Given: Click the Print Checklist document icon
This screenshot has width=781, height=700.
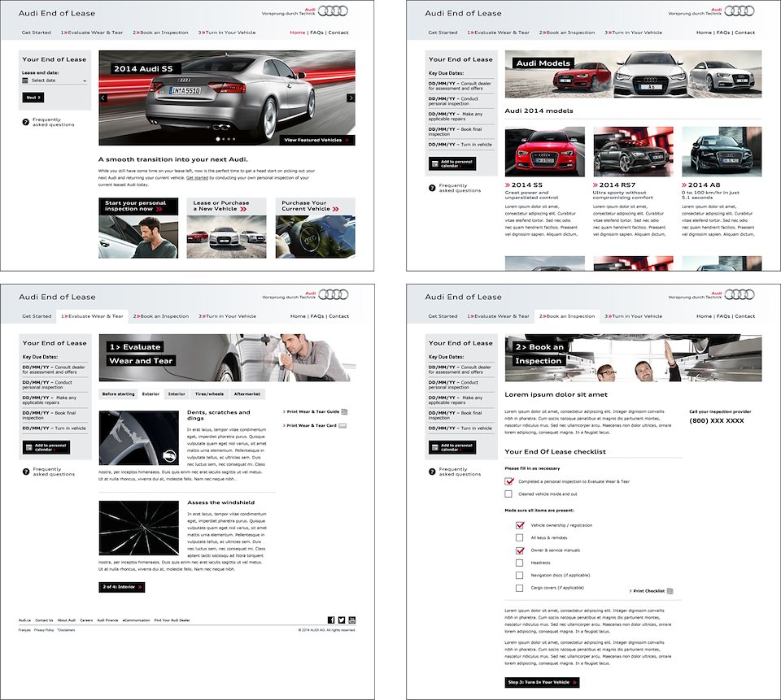Looking at the screenshot, I should click(670, 591).
